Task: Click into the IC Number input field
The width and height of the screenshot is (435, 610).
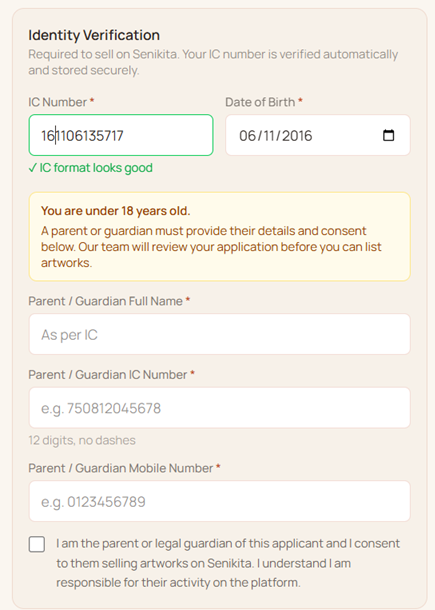Action: click(121, 135)
